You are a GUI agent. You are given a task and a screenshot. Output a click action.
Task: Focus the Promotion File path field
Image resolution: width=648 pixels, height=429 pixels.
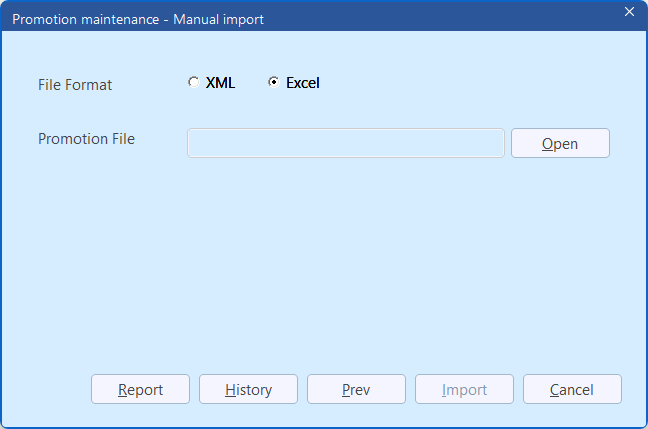point(345,143)
